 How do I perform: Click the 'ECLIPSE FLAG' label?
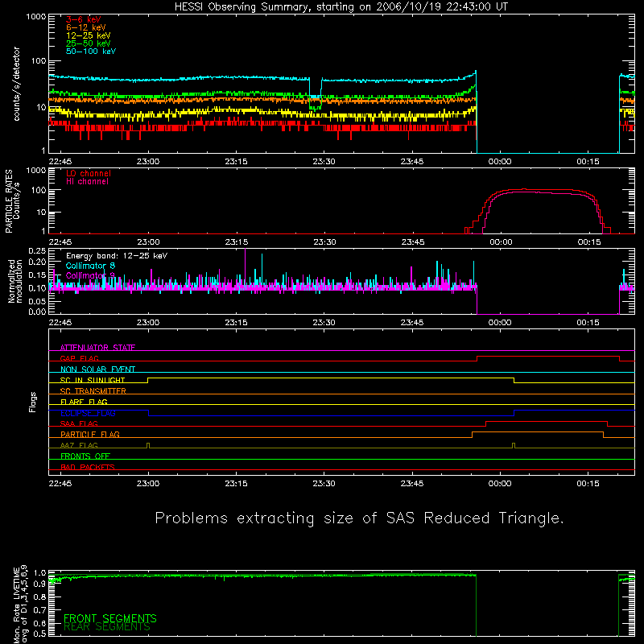coord(88,413)
